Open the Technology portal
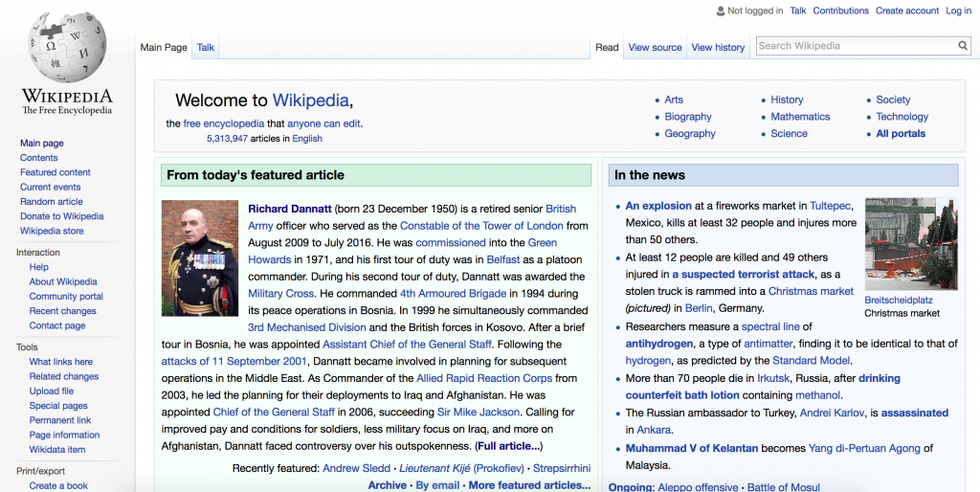980x492 pixels. 902,116
